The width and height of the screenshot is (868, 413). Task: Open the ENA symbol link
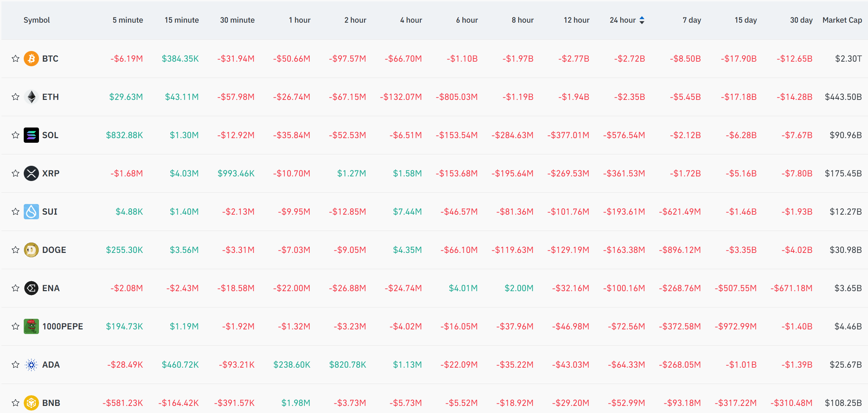tap(51, 288)
